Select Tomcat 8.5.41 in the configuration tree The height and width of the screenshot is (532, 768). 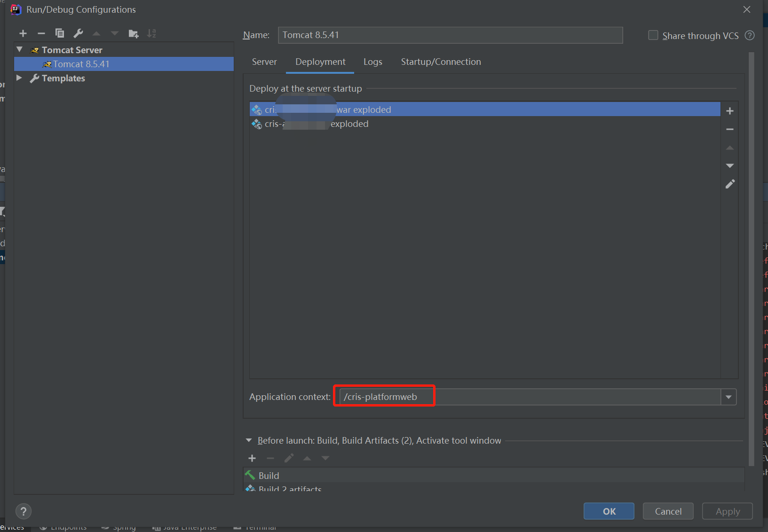coord(124,64)
